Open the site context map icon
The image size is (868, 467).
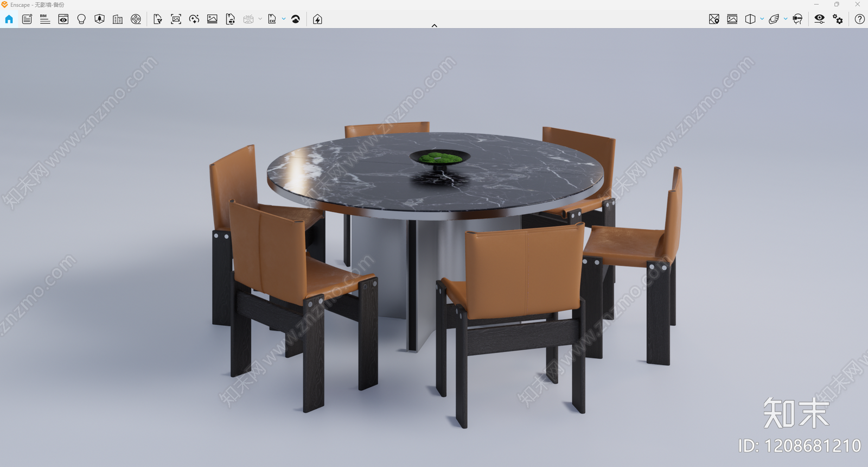point(99,19)
